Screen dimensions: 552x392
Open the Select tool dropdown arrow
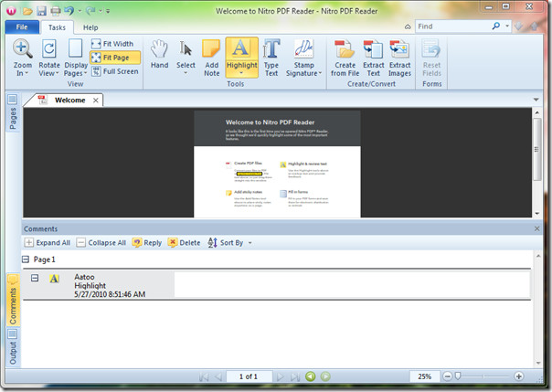[x=186, y=73]
